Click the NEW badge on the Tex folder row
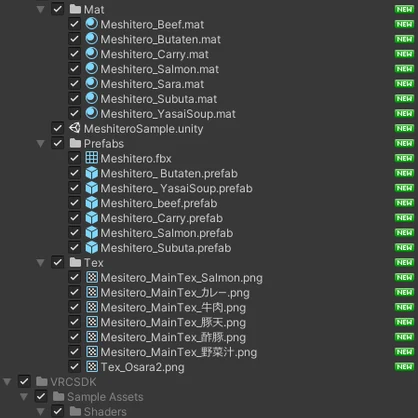Screen dimensions: 418x418 point(404,262)
